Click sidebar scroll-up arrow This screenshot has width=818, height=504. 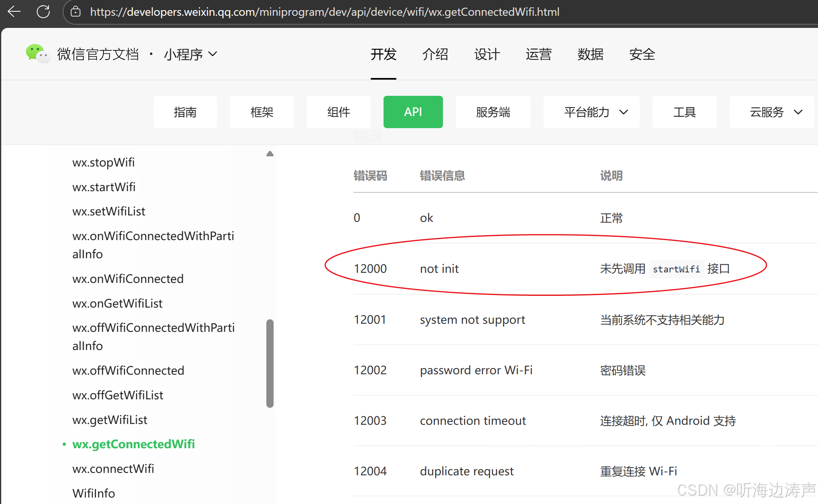[270, 154]
